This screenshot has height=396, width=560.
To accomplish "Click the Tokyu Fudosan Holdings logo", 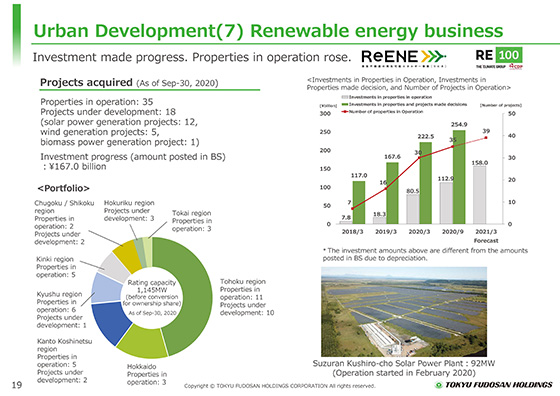I will [493, 385].
